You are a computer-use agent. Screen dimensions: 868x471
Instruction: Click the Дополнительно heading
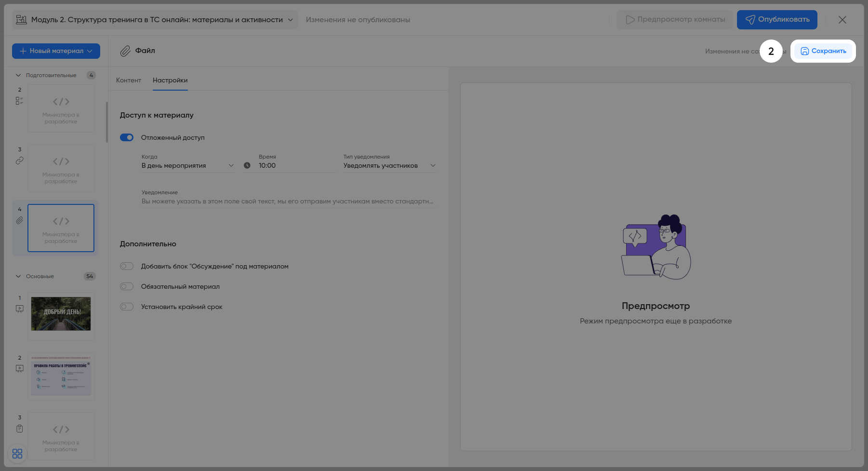[148, 244]
